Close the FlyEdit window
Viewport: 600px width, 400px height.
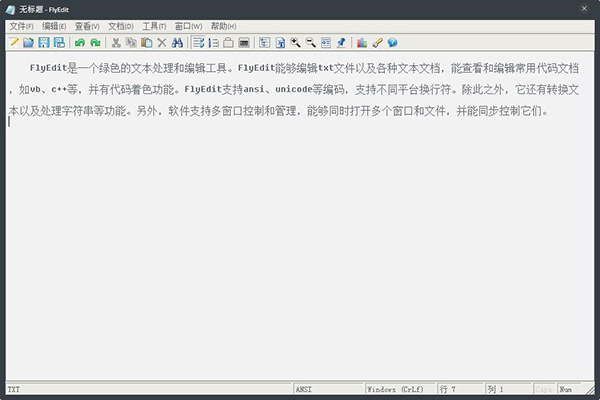pyautogui.click(x=584, y=8)
